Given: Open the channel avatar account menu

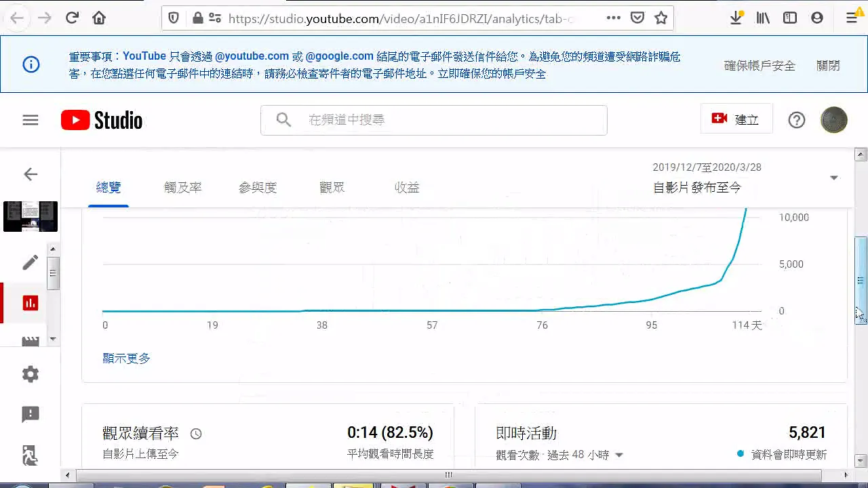Looking at the screenshot, I should [834, 120].
